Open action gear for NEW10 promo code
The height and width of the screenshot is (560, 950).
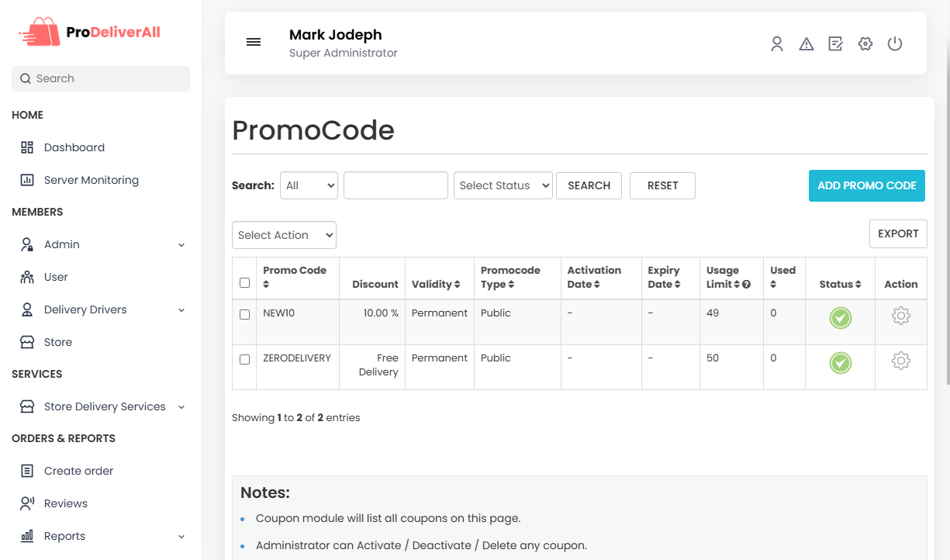click(900, 316)
